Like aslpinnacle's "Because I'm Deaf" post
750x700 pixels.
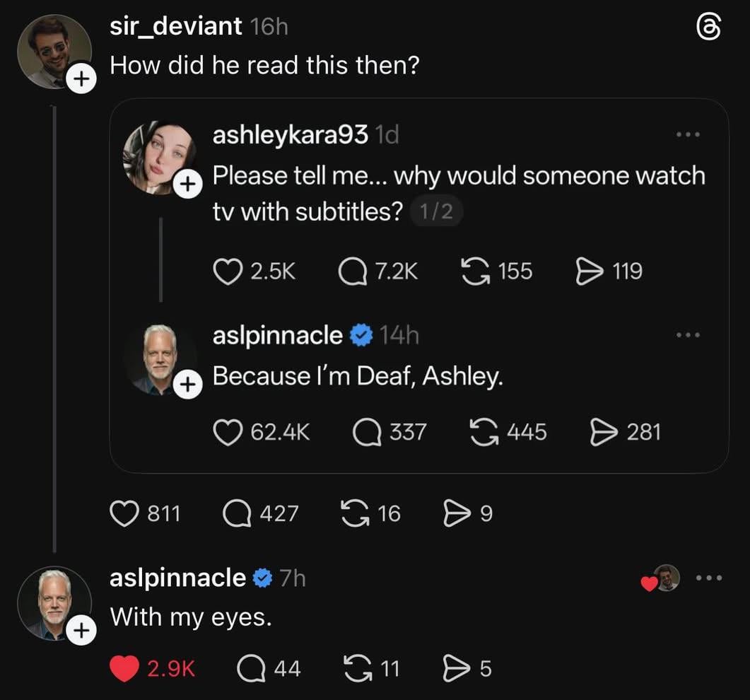pos(228,431)
